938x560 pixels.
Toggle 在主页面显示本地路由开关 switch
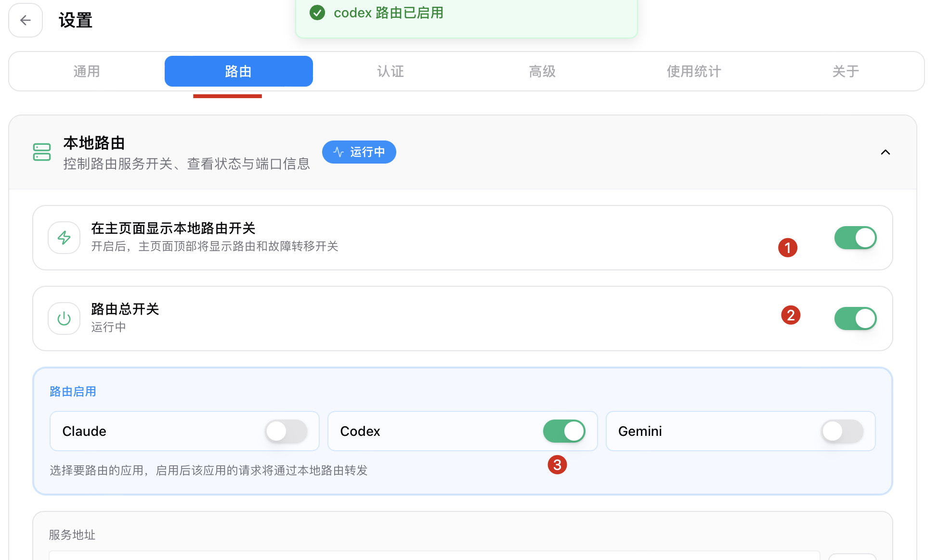(x=855, y=238)
